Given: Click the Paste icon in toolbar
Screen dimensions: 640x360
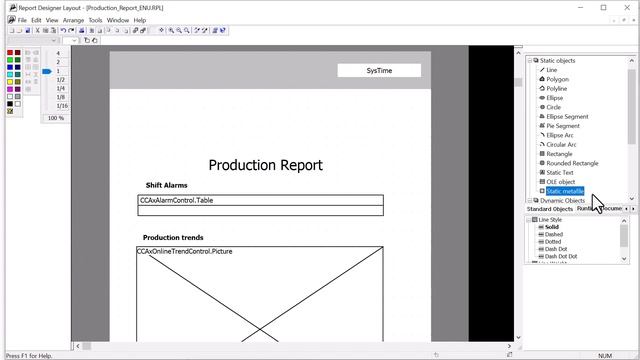Looking at the screenshot, I should (x=53, y=31).
